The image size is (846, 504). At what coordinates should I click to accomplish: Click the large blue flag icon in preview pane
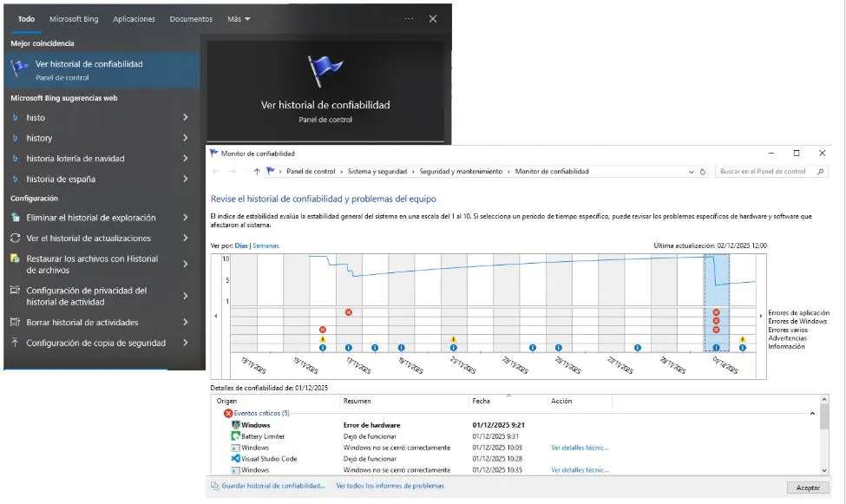pyautogui.click(x=325, y=73)
